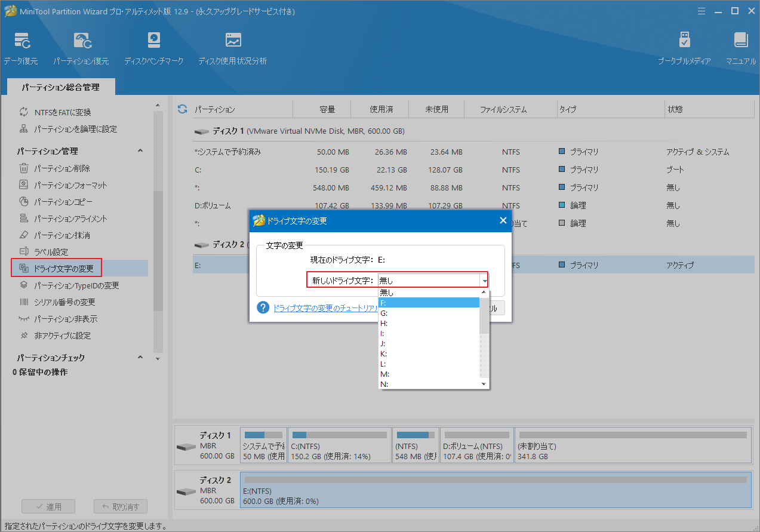760x532 pixels.
Task: Sort by 容量 column header
Action: tap(327, 109)
